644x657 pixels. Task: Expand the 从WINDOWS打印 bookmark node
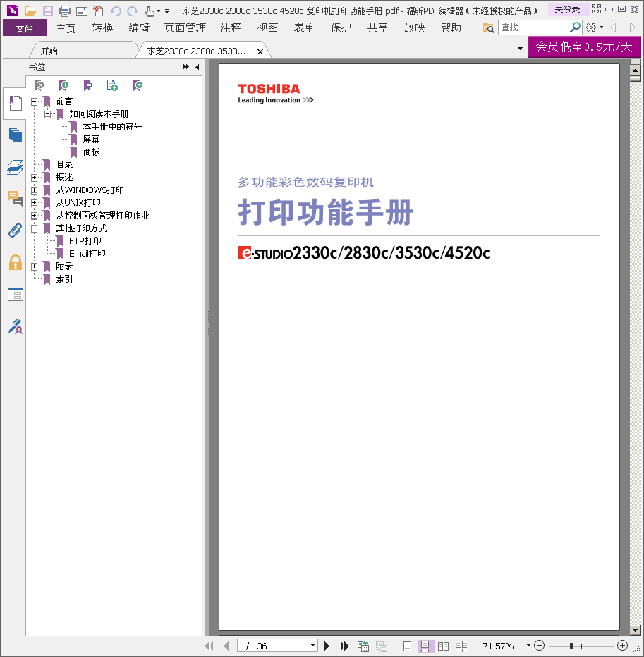point(35,190)
